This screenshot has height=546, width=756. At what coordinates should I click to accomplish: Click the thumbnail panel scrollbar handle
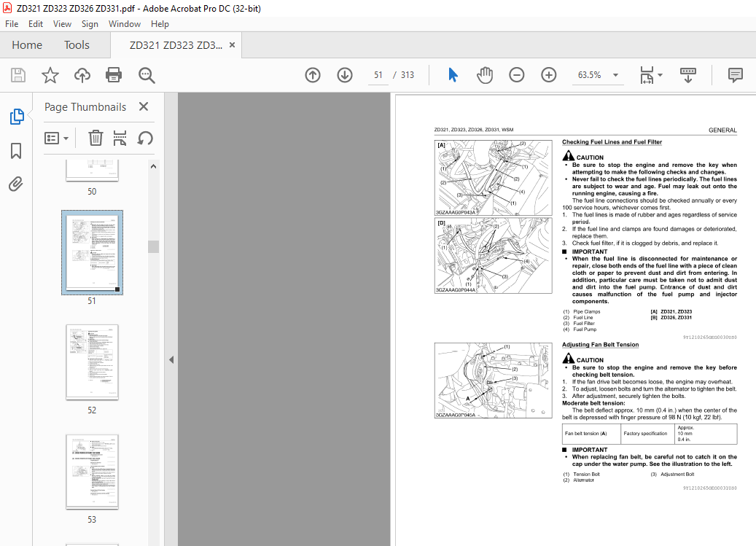click(x=153, y=246)
